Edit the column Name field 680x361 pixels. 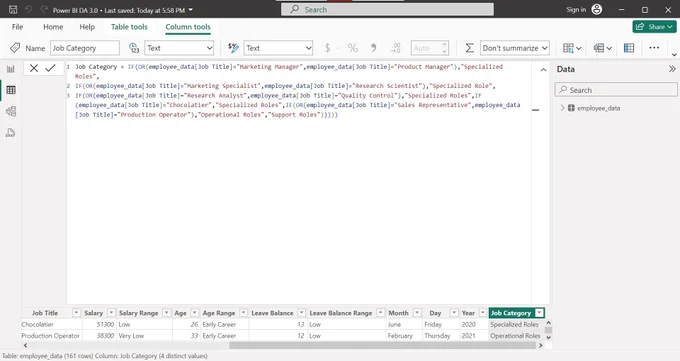point(85,48)
